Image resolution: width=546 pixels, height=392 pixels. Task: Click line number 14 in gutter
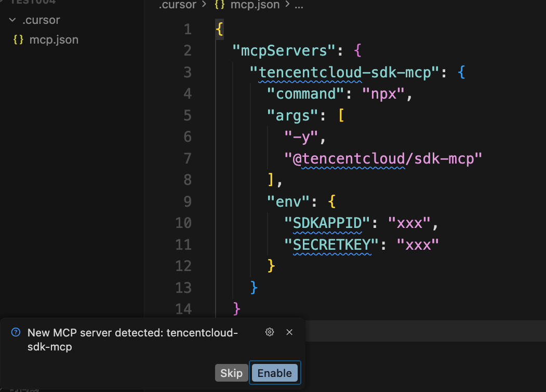coord(183,309)
